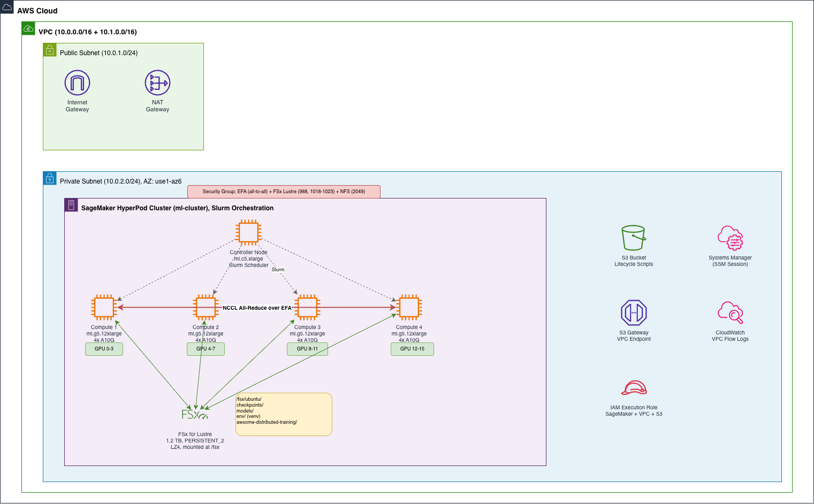Screen dimensions: 814x504
Task: Select the IAM Execution Role icon
Action: (x=634, y=388)
